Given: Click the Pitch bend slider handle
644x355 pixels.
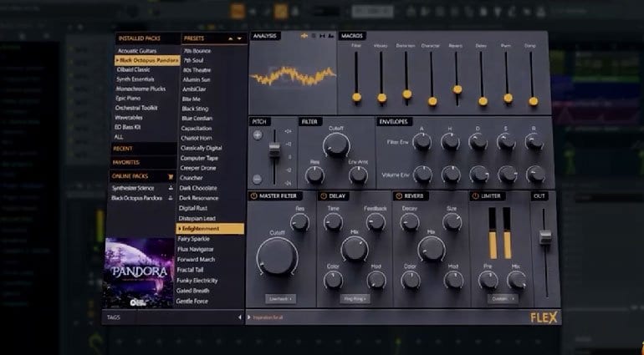Looking at the screenshot, I should coord(274,149).
